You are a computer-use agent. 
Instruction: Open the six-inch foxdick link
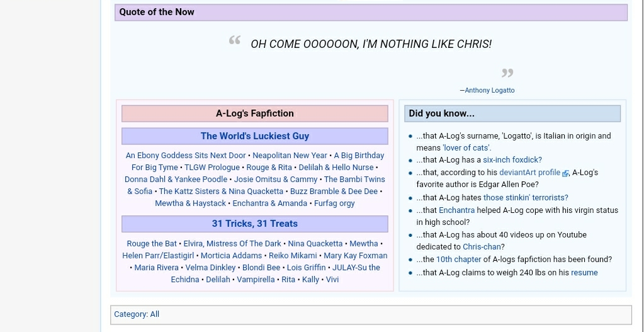512,160
